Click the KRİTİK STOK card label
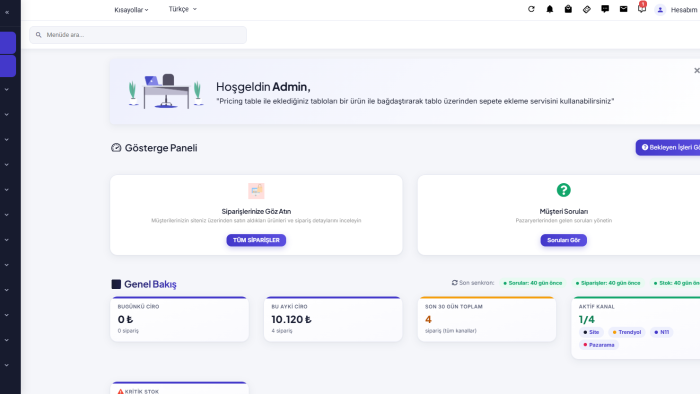This screenshot has height=394, width=700. click(x=142, y=391)
